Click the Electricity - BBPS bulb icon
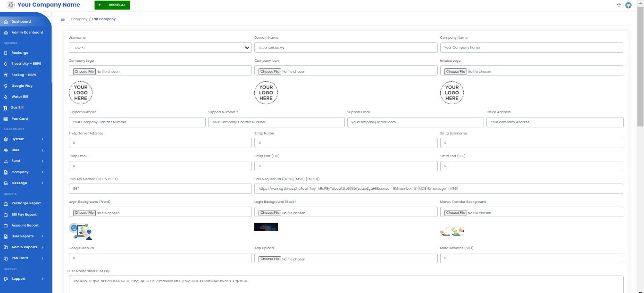644x293 pixels. tap(6, 64)
